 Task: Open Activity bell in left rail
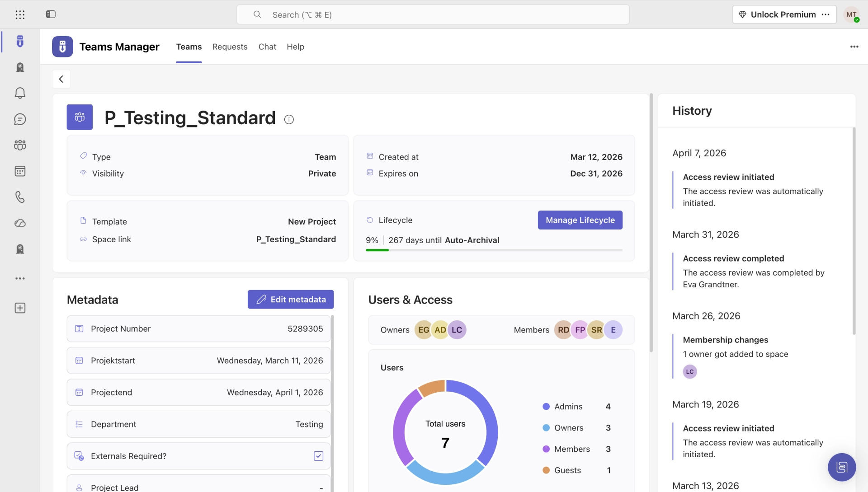pos(20,93)
